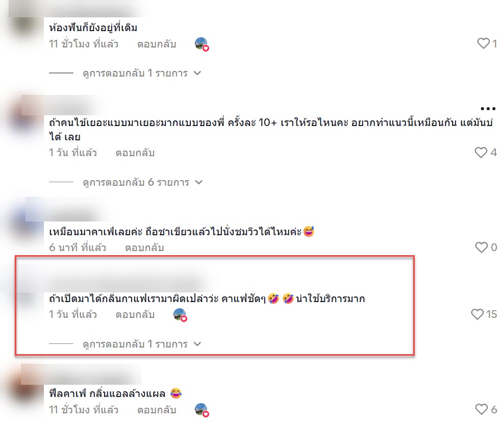The image size is (504, 422).
Task: Click creator-liked avatar badge on first comment
Action: (x=201, y=44)
